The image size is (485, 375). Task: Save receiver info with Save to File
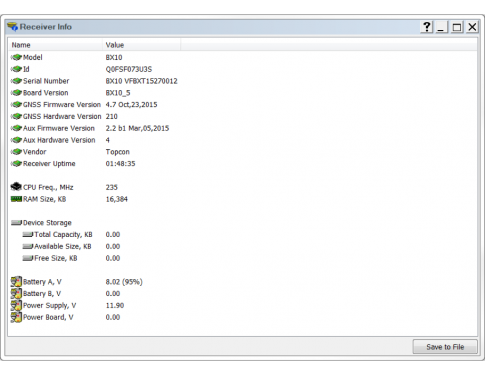pos(445,347)
